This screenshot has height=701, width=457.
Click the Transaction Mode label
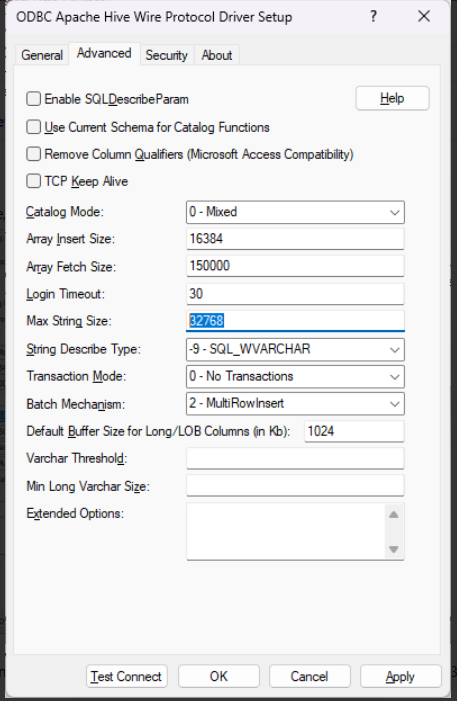coord(76,376)
